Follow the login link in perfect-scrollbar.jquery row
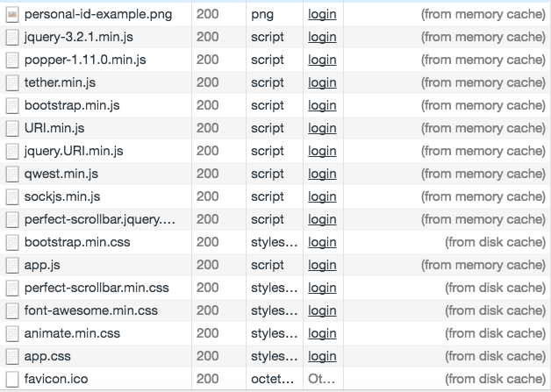551x392 pixels. [x=322, y=220]
